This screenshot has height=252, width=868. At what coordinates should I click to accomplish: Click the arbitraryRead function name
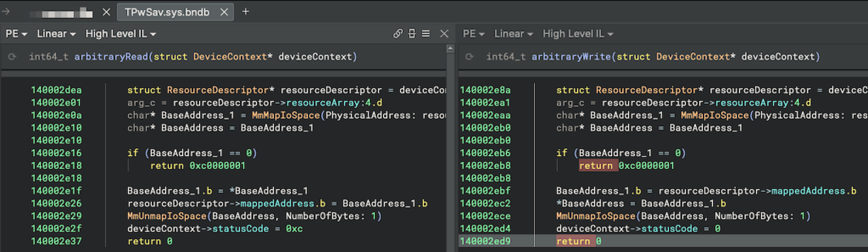pos(111,56)
